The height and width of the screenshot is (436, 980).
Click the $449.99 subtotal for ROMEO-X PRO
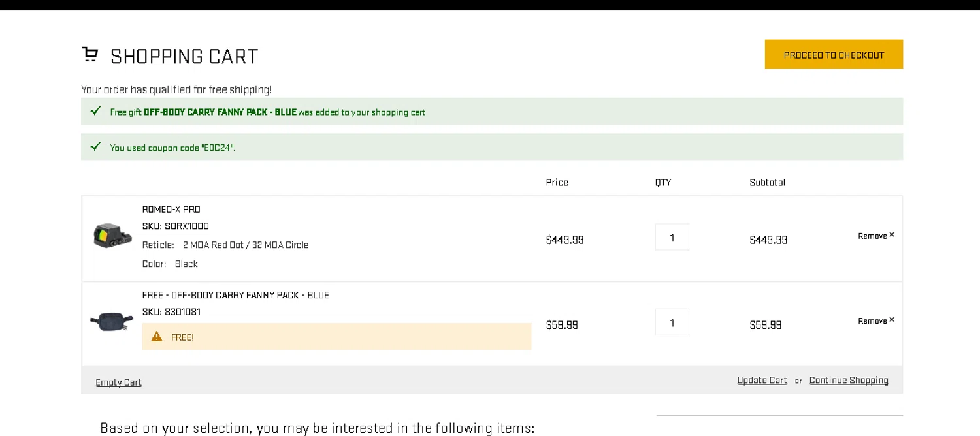(768, 240)
